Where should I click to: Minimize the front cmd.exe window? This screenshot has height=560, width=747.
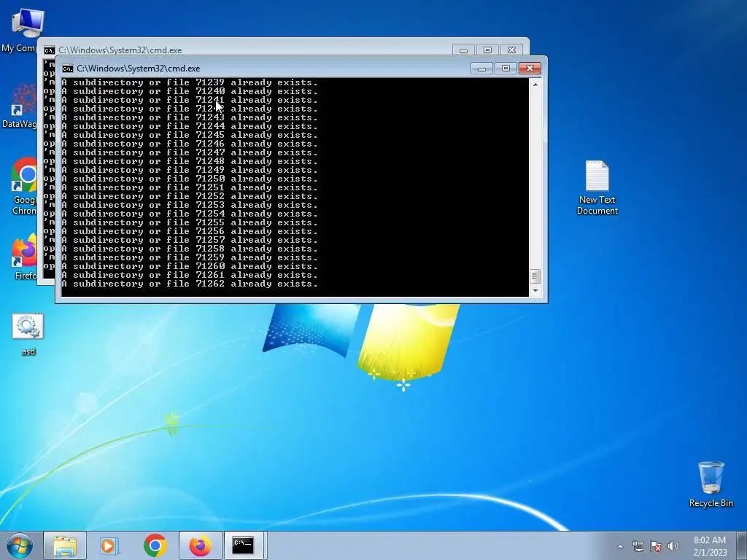(x=481, y=69)
